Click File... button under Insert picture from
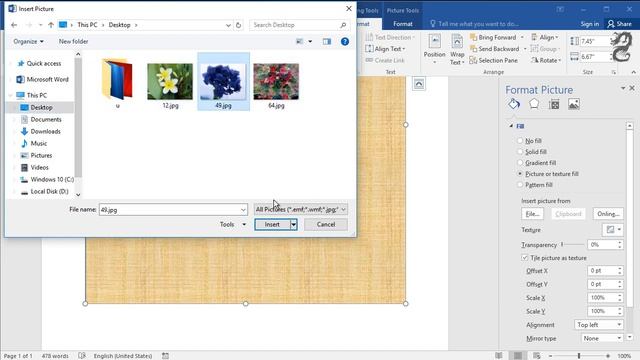This screenshot has height=360, width=640. [532, 214]
